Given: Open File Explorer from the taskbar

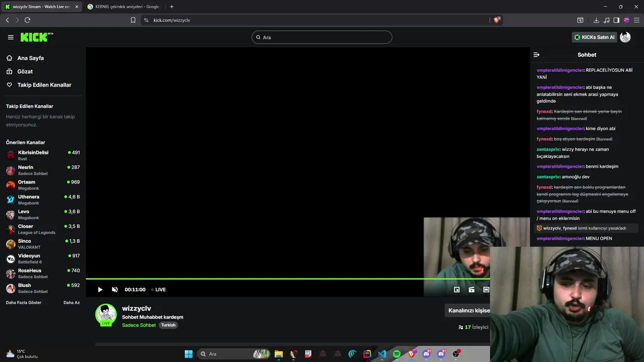Looking at the screenshot, I should (279, 354).
